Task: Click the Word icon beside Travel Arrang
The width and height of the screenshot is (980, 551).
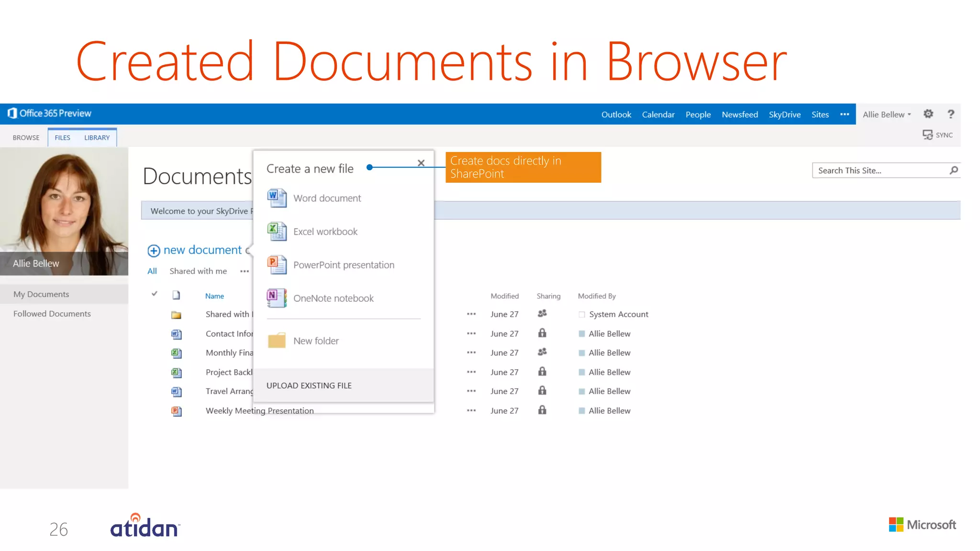Action: click(x=177, y=392)
